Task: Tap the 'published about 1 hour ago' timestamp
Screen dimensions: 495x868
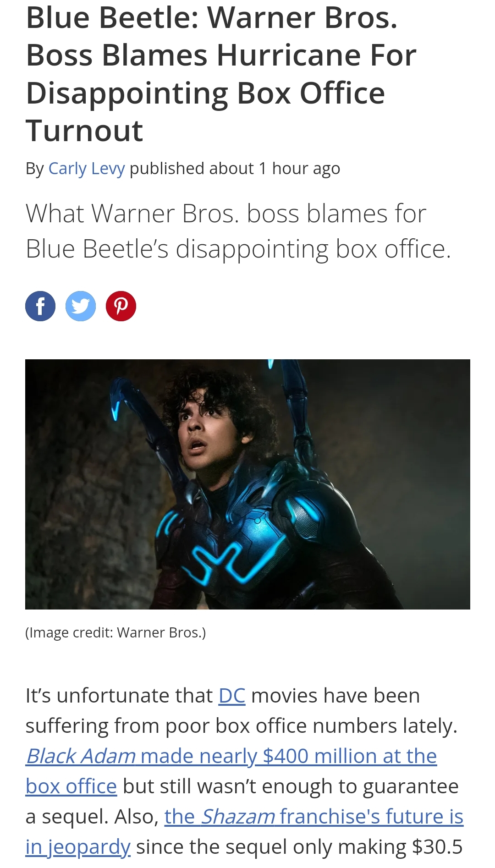Action: coord(235,169)
